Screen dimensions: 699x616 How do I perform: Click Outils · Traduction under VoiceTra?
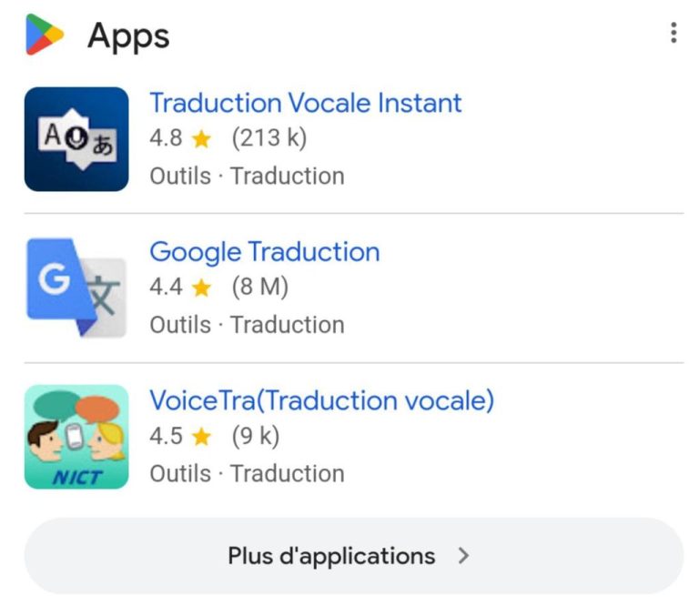[x=247, y=473]
